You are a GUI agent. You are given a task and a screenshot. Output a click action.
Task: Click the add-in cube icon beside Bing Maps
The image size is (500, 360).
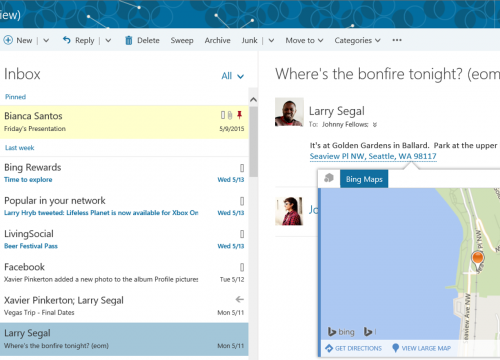pos(329,178)
